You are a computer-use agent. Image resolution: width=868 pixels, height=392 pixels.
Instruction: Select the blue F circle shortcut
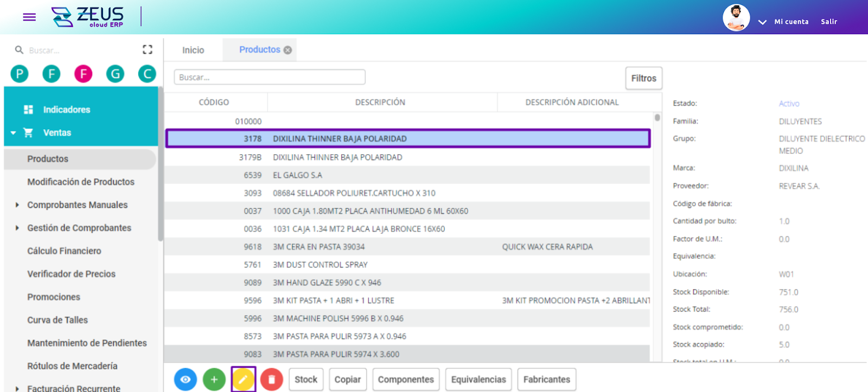pyautogui.click(x=52, y=73)
